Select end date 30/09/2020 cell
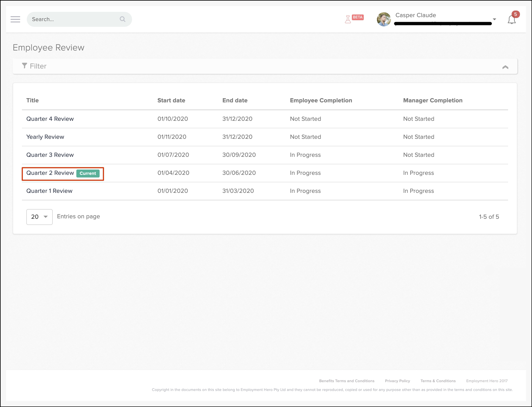The width and height of the screenshot is (532, 407). 239,155
